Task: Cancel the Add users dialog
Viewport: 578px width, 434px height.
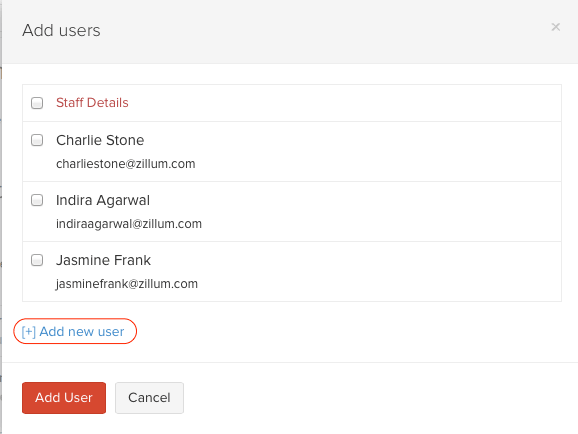Action: [x=149, y=398]
